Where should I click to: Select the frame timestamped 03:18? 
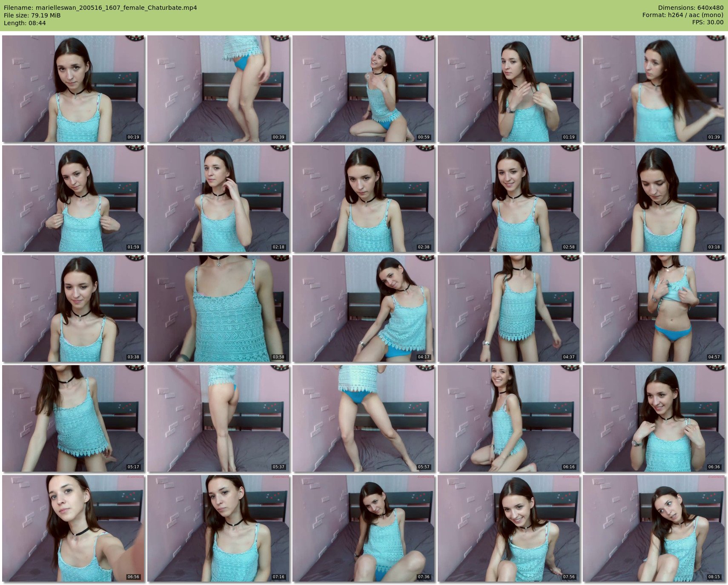click(x=654, y=199)
